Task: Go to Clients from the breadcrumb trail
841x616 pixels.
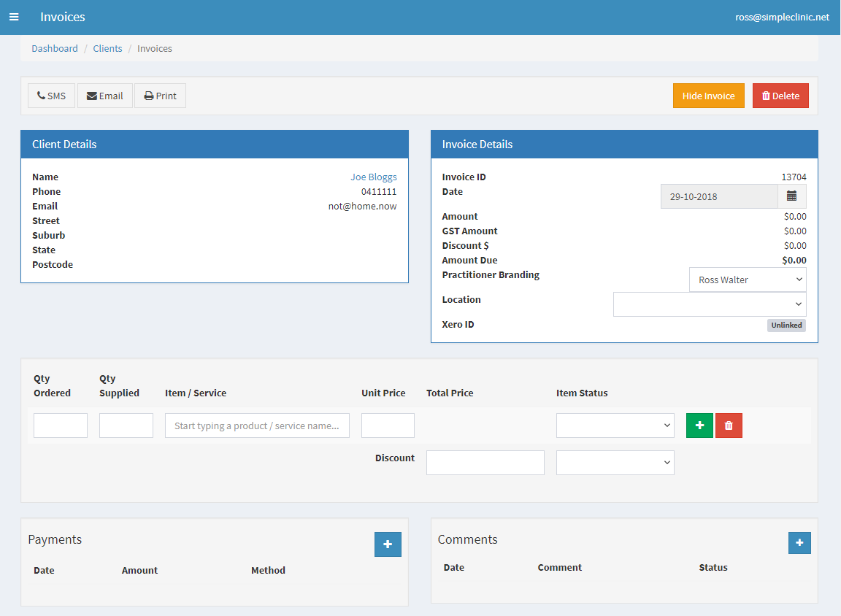Action: coord(107,48)
